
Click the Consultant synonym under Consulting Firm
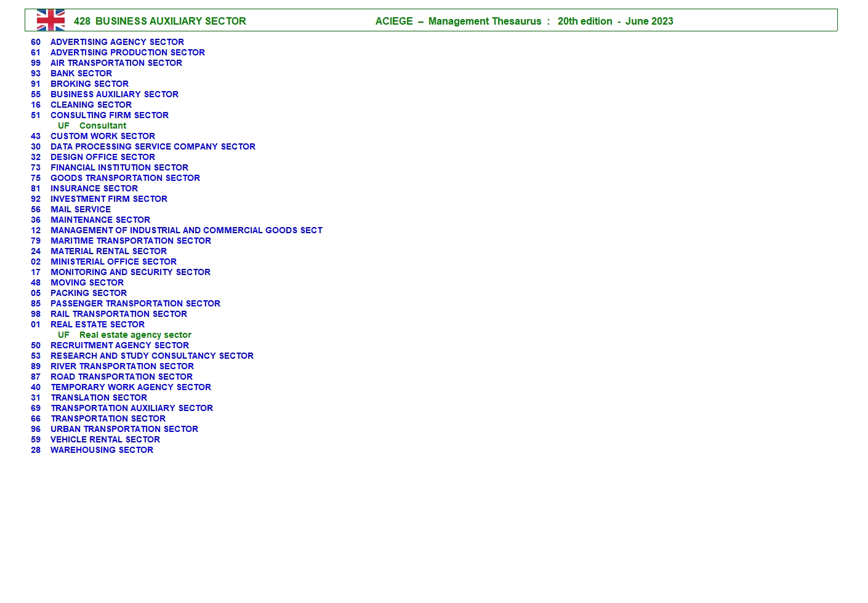click(103, 126)
